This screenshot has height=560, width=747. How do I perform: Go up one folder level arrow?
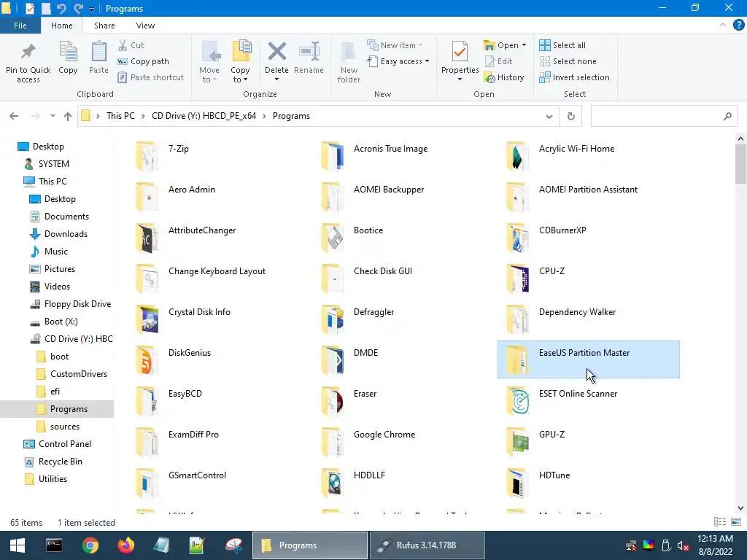coord(68,116)
